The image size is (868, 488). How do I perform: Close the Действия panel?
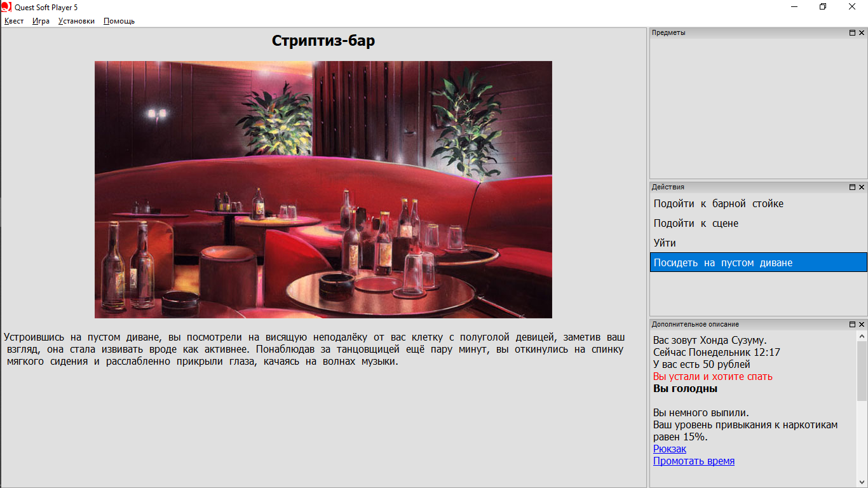[862, 187]
